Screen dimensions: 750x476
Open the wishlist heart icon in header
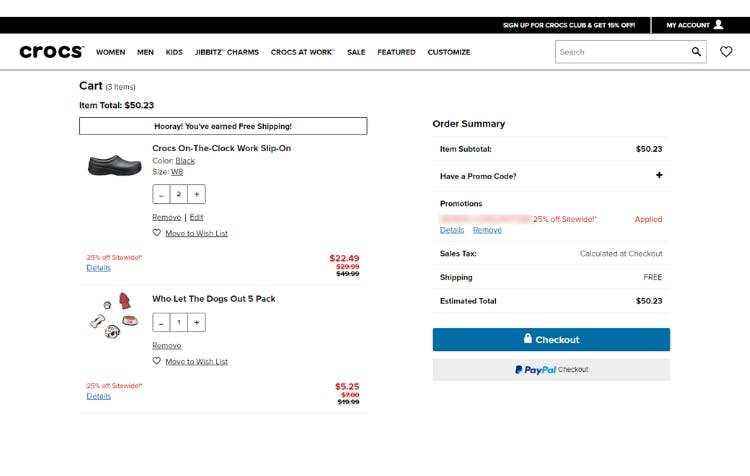click(x=726, y=52)
